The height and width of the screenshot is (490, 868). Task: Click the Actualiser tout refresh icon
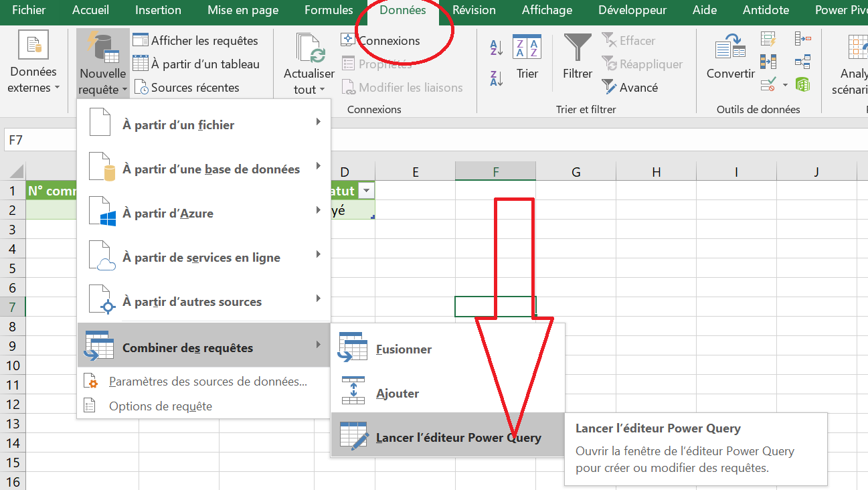(310, 49)
